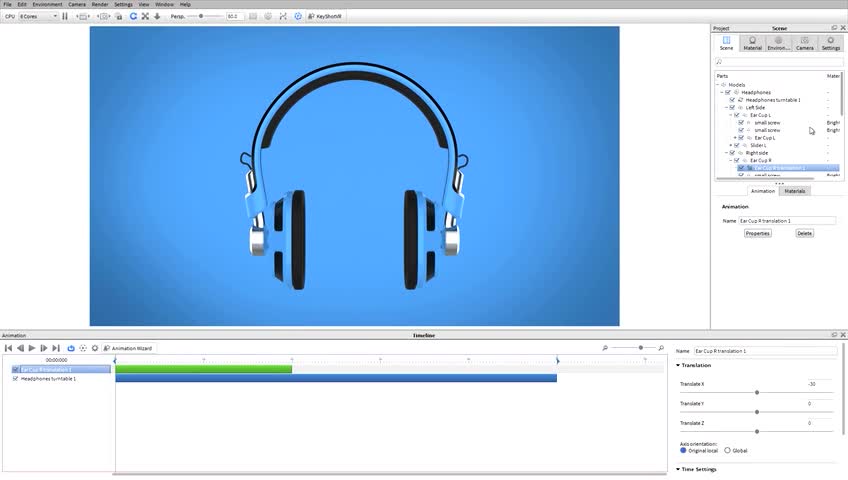
Task: Collapse the Headphones tree node
Action: (722, 92)
